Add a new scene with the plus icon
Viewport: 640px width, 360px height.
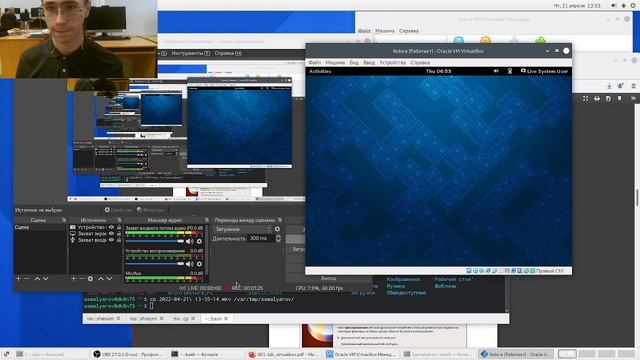18,278
